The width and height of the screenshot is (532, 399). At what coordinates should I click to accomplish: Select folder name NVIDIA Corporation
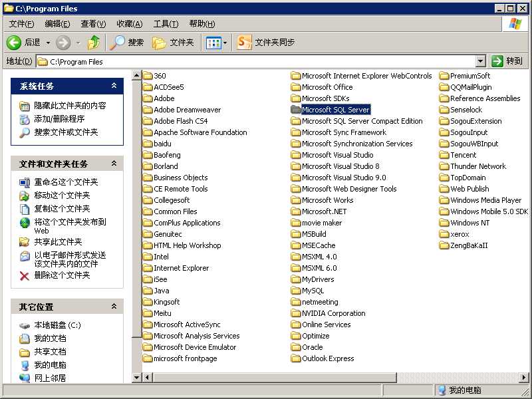pos(334,313)
